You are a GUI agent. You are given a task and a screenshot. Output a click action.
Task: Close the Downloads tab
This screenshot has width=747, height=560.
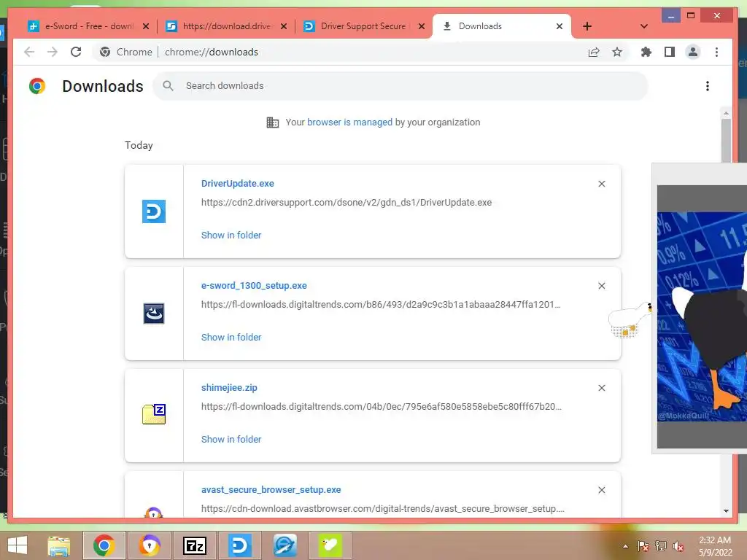click(560, 26)
